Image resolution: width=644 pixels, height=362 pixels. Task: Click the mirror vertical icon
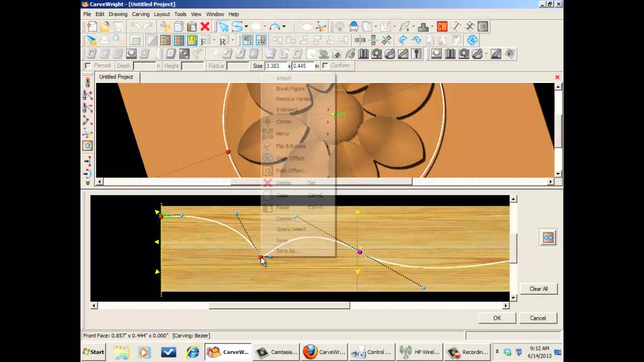[x=360, y=40]
